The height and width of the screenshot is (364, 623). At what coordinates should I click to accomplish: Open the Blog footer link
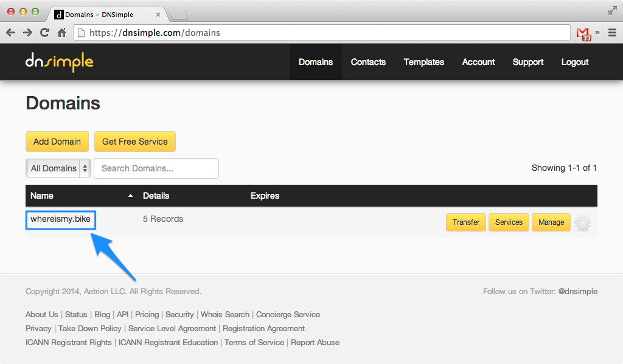coord(102,314)
